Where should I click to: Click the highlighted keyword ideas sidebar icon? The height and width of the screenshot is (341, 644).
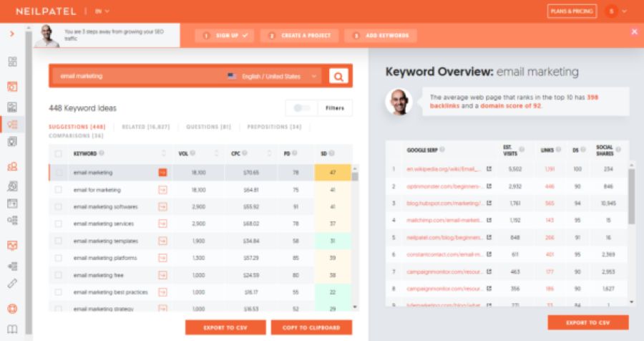click(12, 124)
